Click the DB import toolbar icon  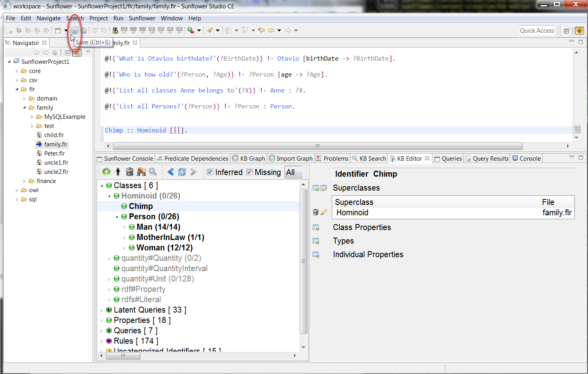115,30
